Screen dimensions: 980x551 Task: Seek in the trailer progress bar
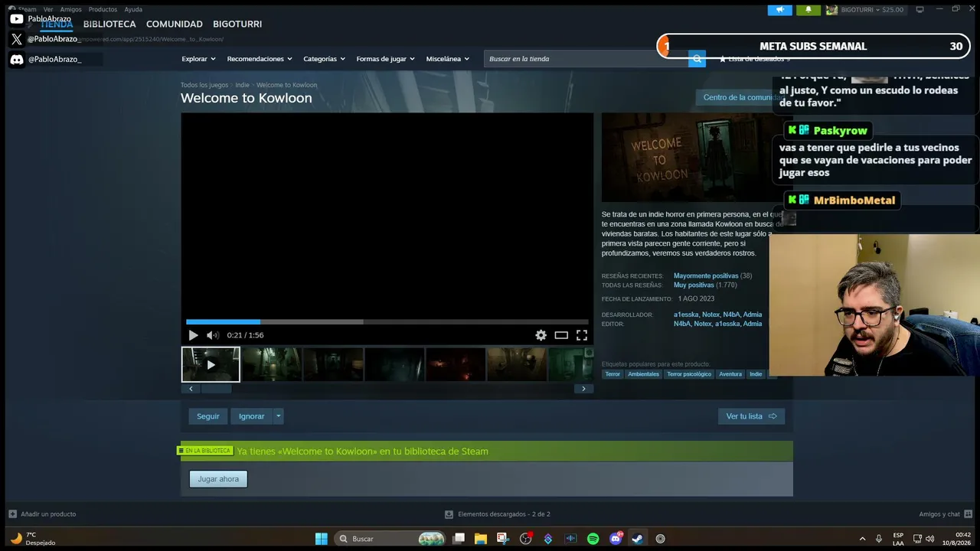[387, 322]
